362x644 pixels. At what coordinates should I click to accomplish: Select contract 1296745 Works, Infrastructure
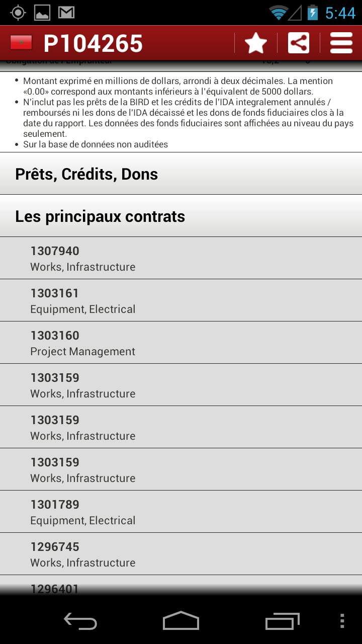tap(181, 554)
